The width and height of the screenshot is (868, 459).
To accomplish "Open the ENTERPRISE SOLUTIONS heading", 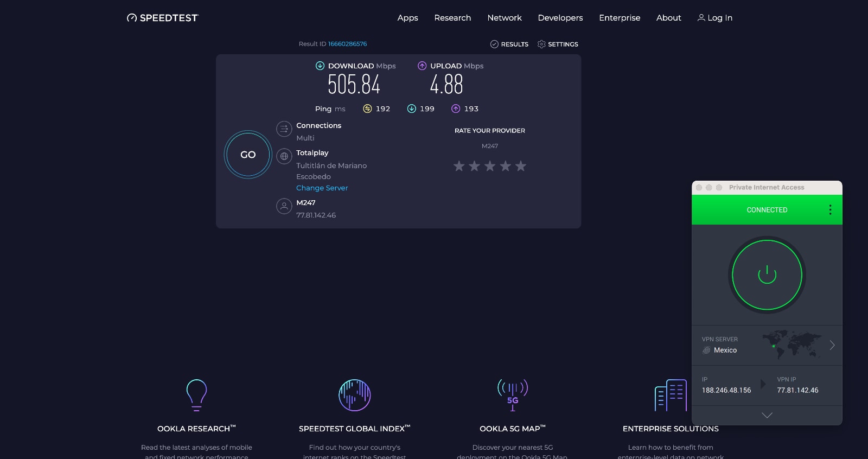I will (x=671, y=429).
